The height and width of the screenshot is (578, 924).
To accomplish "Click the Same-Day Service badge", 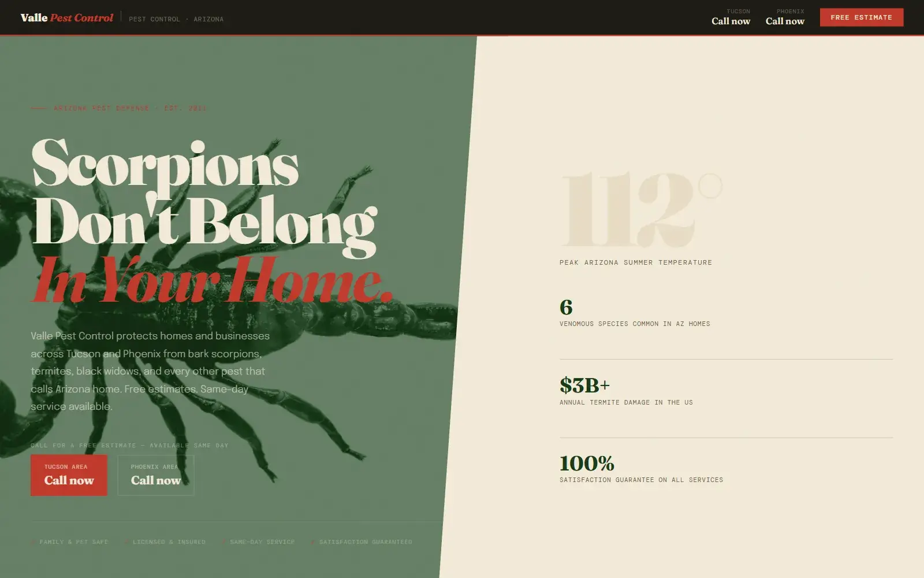I will click(x=258, y=542).
